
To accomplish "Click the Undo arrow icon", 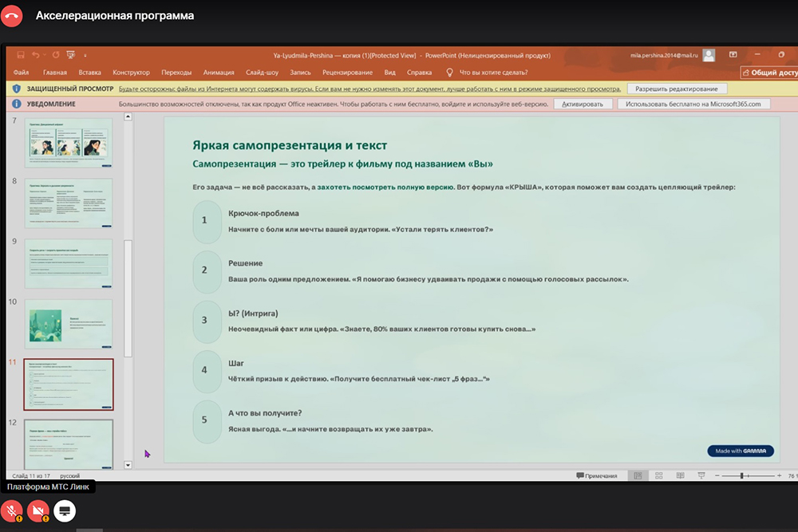I will tap(36, 55).
